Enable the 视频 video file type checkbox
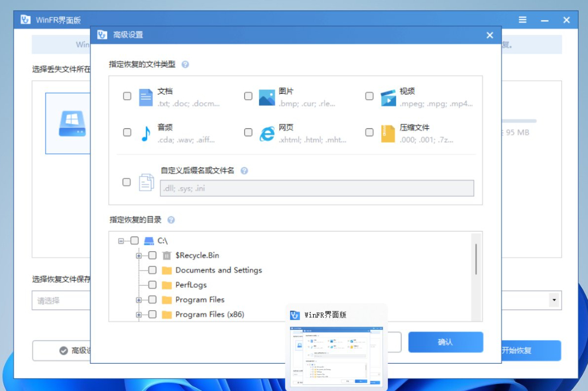Viewport: 588px width, 391px height. pyautogui.click(x=369, y=96)
